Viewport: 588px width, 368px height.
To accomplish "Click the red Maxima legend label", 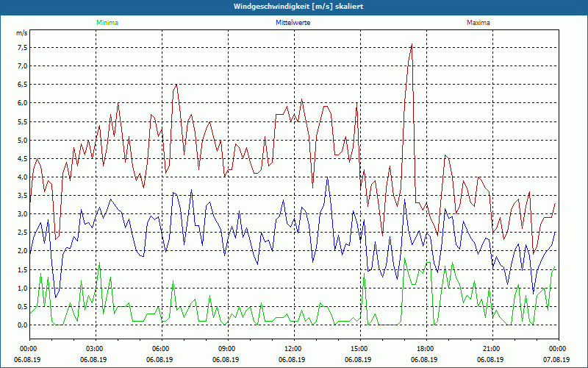I will (478, 23).
